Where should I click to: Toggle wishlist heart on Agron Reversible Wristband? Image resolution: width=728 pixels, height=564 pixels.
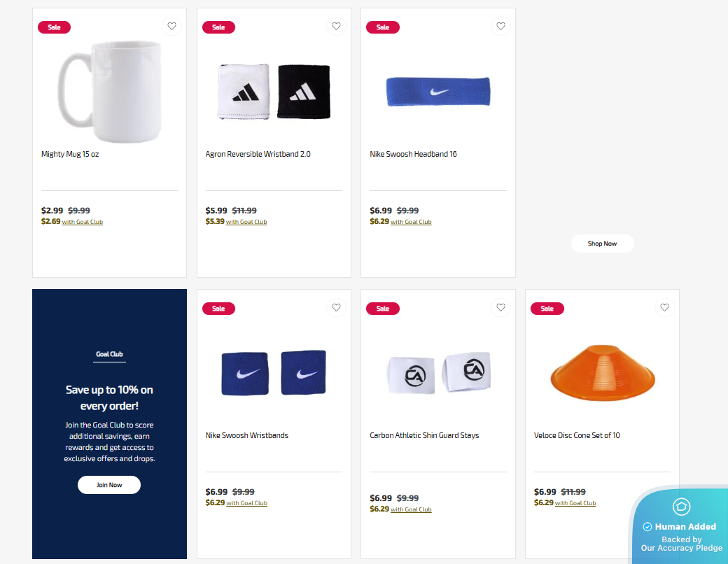[x=336, y=27]
